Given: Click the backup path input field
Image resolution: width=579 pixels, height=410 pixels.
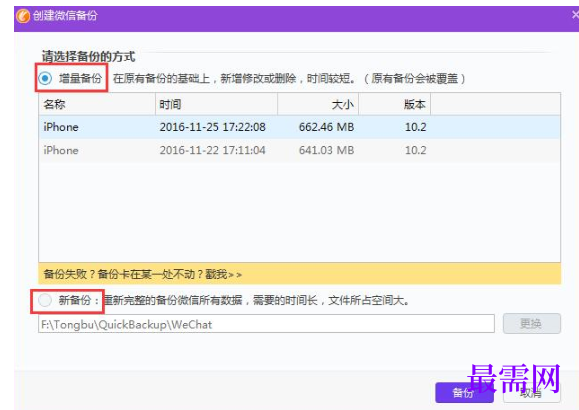Looking at the screenshot, I should (x=266, y=324).
